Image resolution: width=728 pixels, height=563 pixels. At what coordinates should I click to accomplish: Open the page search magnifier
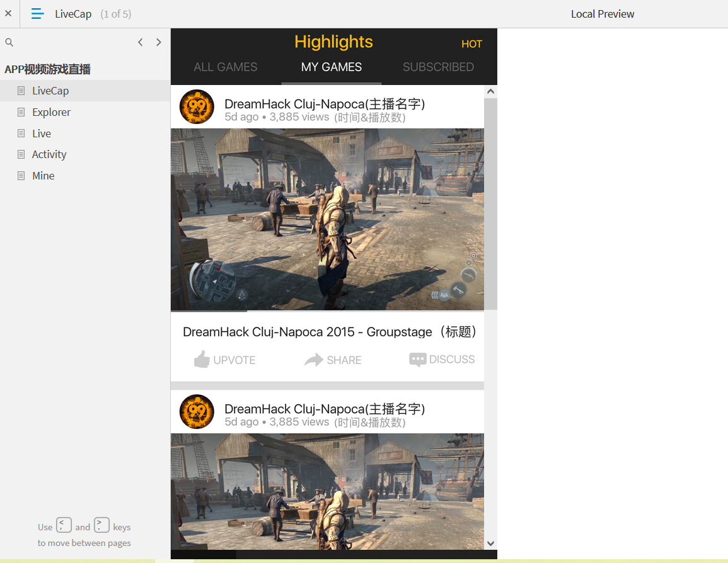9,42
